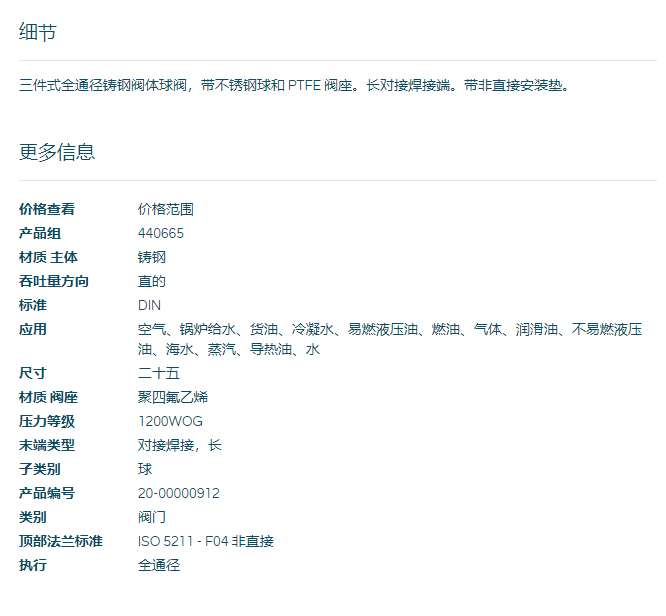Screen dimensions: 666x616
Task: Click the 顶部法兰标准 label
Action: 61,541
